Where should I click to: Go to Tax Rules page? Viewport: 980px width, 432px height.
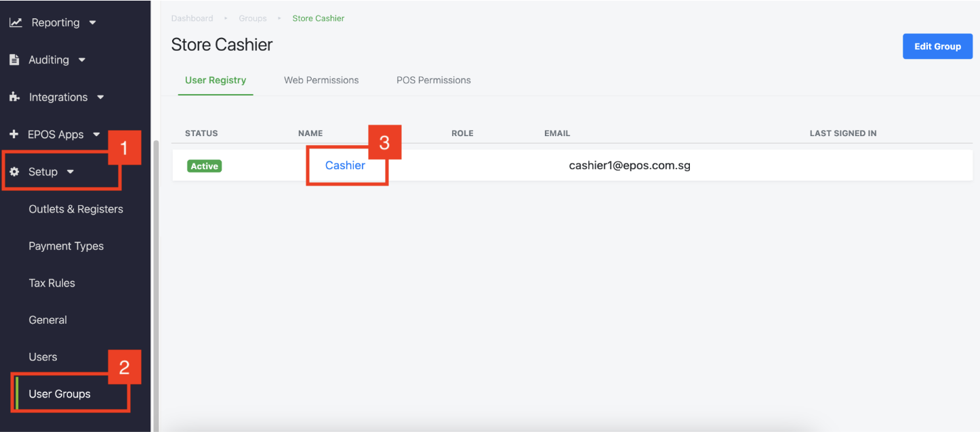pos(52,283)
